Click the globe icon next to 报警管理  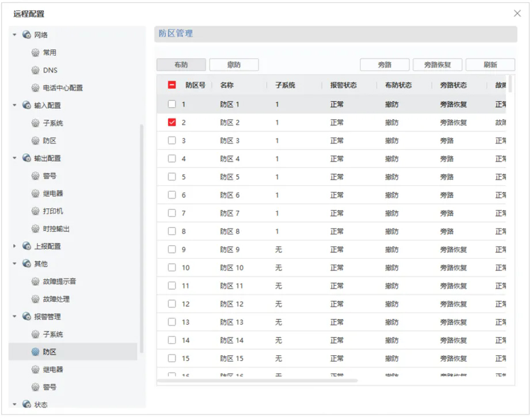click(x=26, y=317)
